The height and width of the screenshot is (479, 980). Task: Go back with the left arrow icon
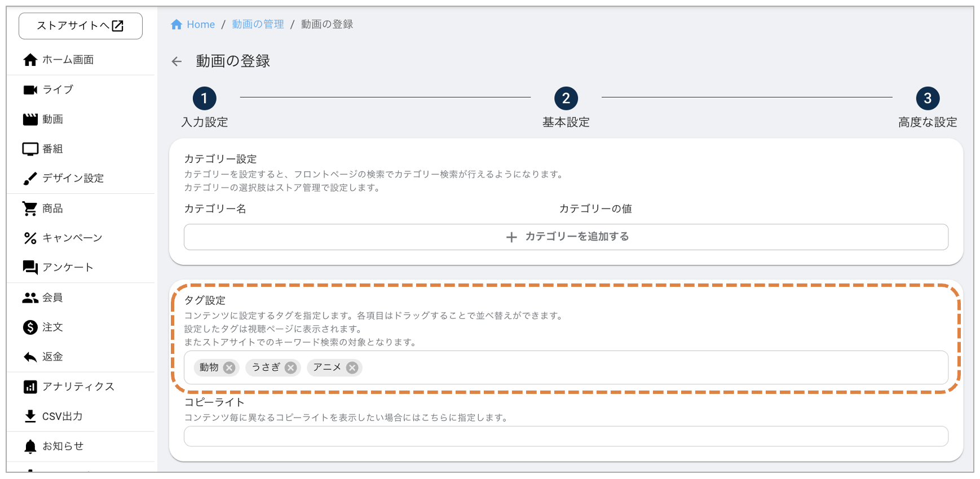(x=177, y=61)
